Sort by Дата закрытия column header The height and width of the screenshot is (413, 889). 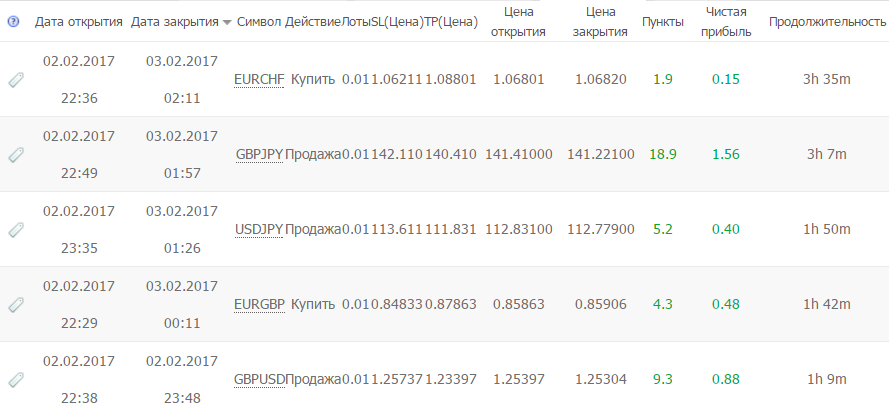175,22
